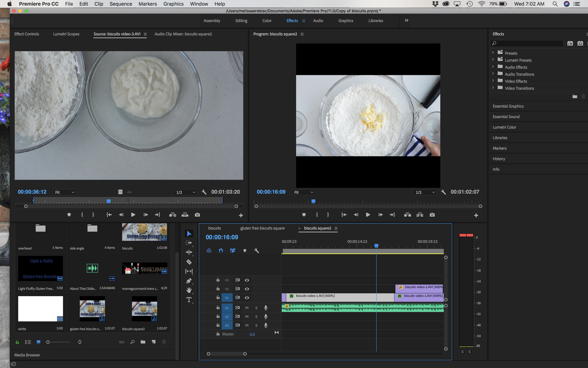588x368 pixels.
Task: Expand the Video Transitions folder
Action: tap(493, 88)
